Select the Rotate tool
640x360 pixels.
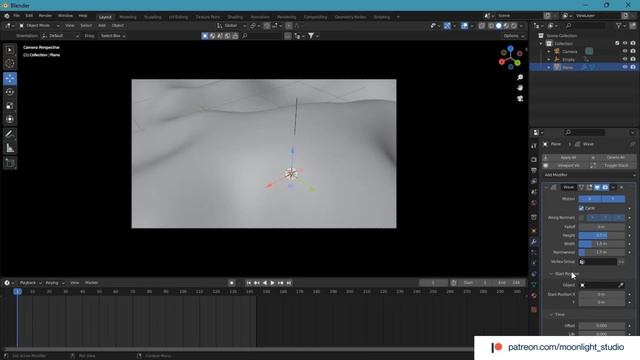coord(10,92)
